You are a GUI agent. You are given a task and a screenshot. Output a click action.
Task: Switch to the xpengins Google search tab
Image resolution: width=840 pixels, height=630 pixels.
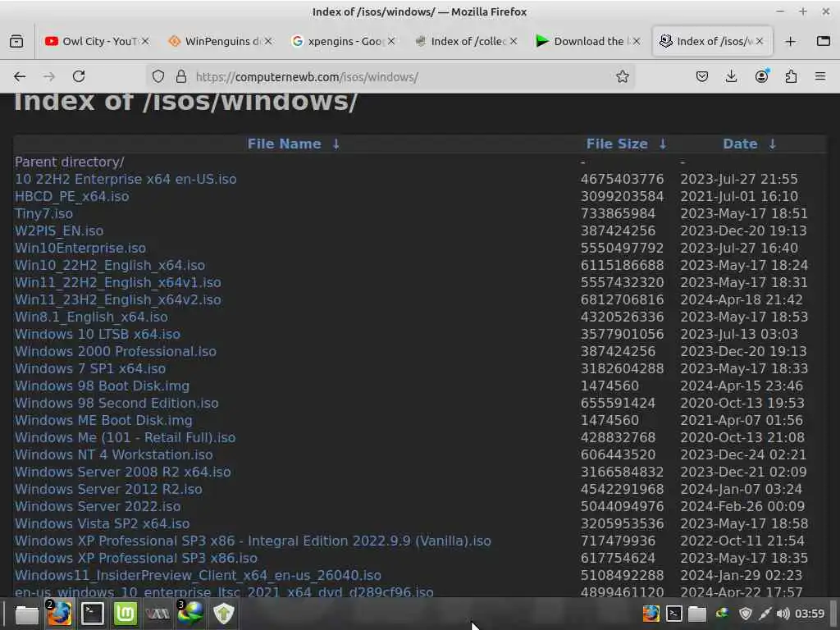coord(343,41)
